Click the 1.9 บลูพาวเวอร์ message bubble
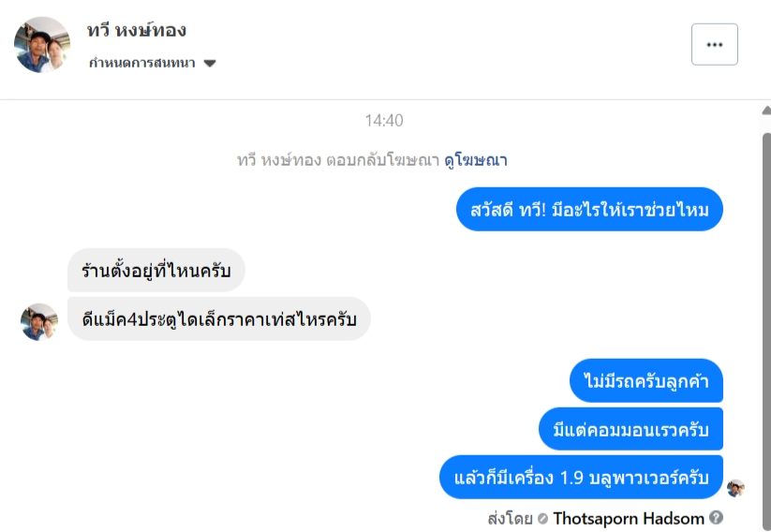The image size is (771, 532). pos(582,478)
